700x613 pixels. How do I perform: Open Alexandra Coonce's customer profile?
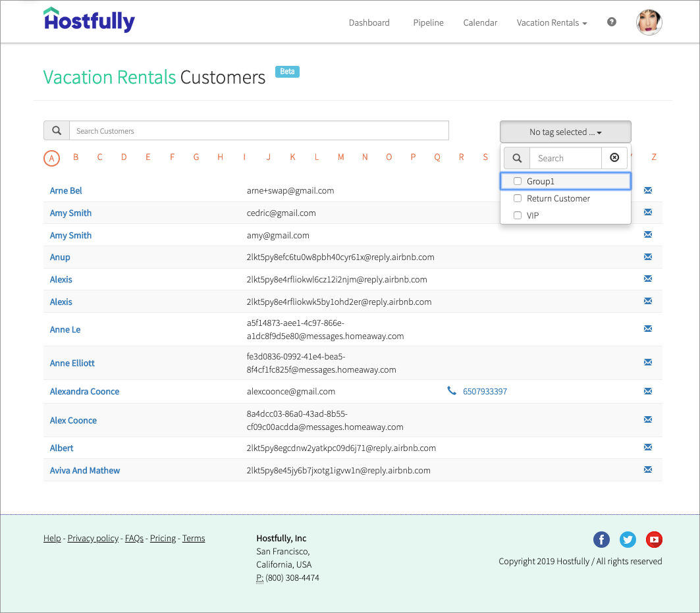point(84,390)
